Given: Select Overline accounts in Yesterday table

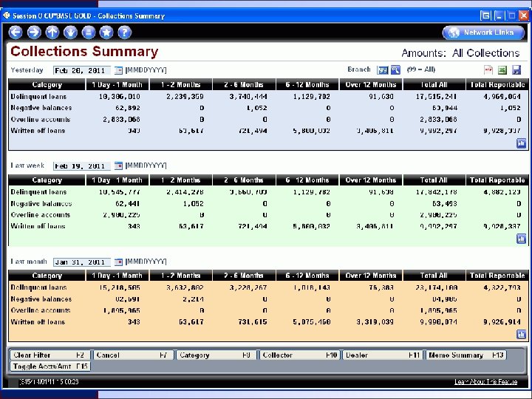Looking at the screenshot, I should click(41, 119).
